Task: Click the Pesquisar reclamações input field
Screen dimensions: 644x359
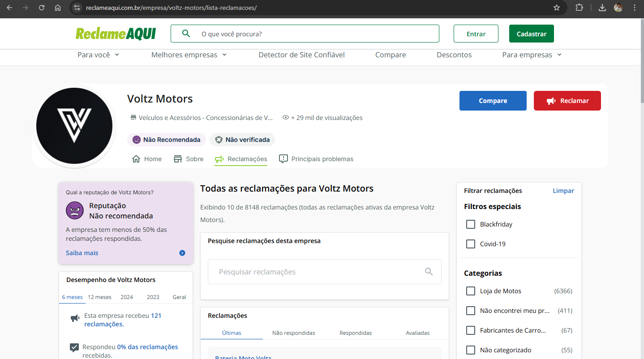Action: [x=325, y=272]
